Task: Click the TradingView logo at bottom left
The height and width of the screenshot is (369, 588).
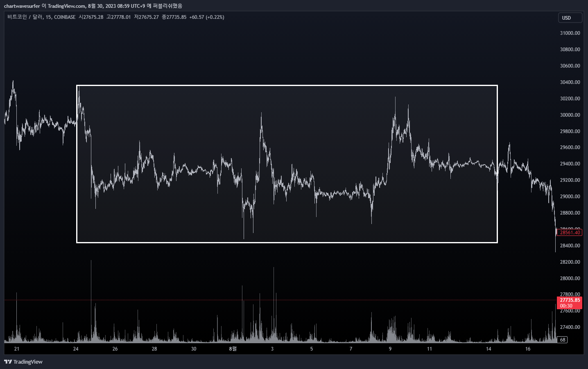Action: (23, 362)
